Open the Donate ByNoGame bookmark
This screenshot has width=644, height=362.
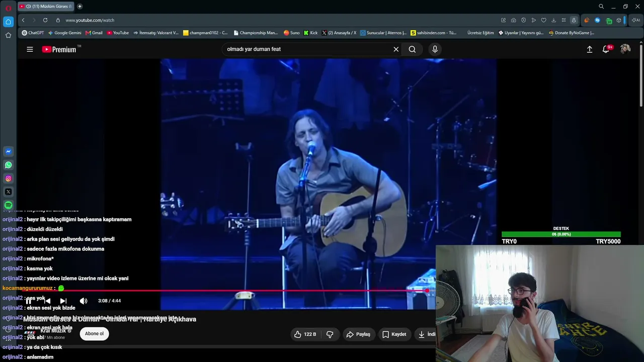tap(572, 33)
